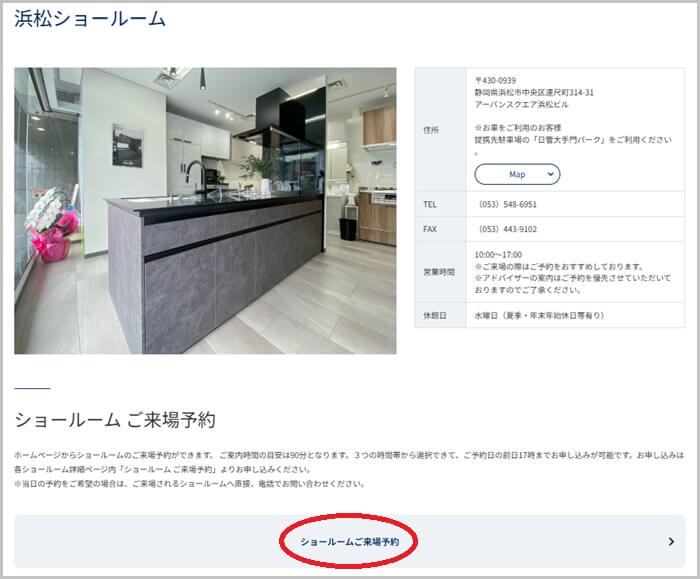Click the 休館日 row label
The width and height of the screenshot is (700, 579).
432,316
